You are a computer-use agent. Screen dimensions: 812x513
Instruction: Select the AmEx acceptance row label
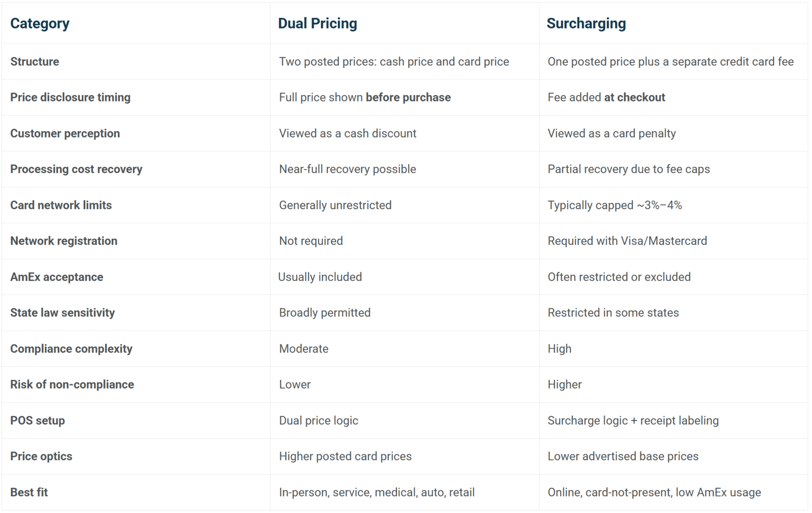point(56,277)
